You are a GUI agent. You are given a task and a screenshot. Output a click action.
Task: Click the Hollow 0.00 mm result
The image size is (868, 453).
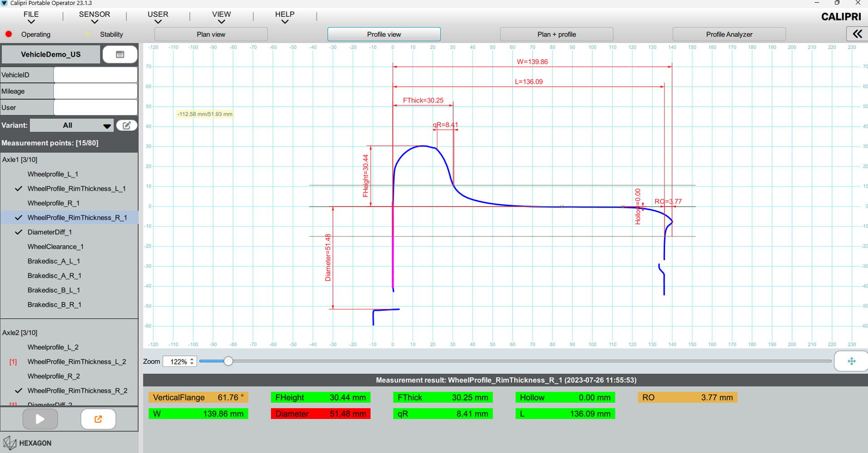pos(565,397)
